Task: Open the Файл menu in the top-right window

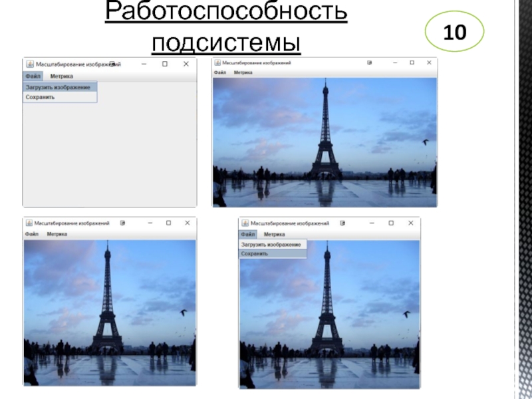Action: point(220,72)
